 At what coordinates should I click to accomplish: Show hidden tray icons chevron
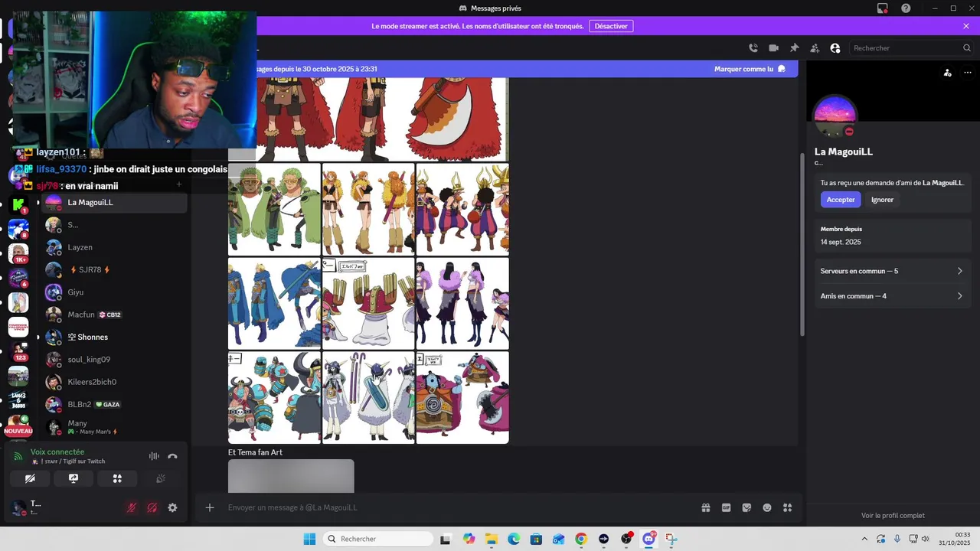tap(865, 539)
